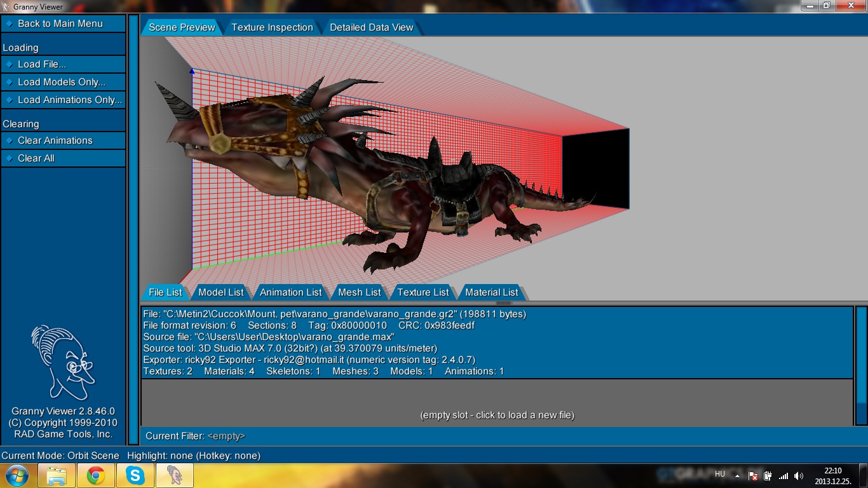Launch Google Chrome from the taskbar
The width and height of the screenshot is (868, 488).
click(96, 475)
